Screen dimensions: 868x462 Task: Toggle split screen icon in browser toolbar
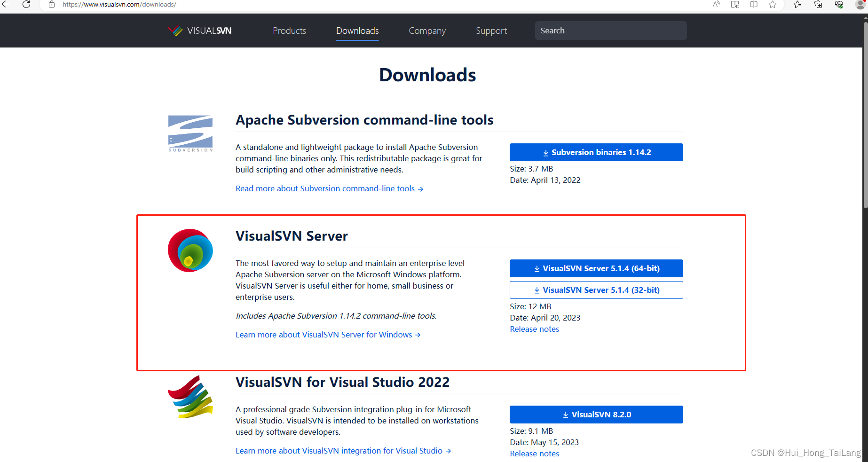point(754,4)
